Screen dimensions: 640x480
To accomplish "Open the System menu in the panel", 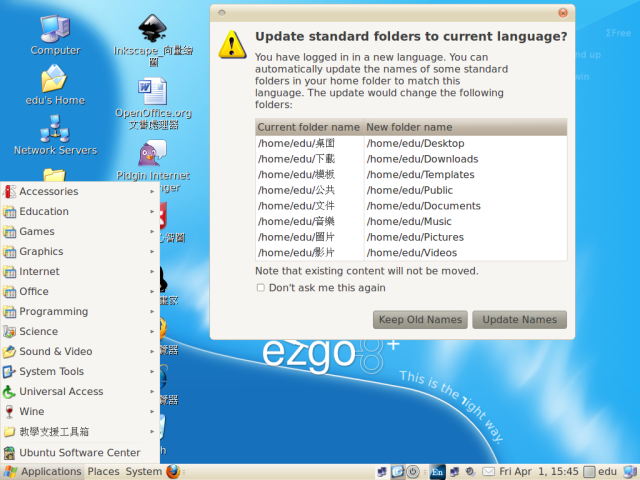I will tap(143, 471).
